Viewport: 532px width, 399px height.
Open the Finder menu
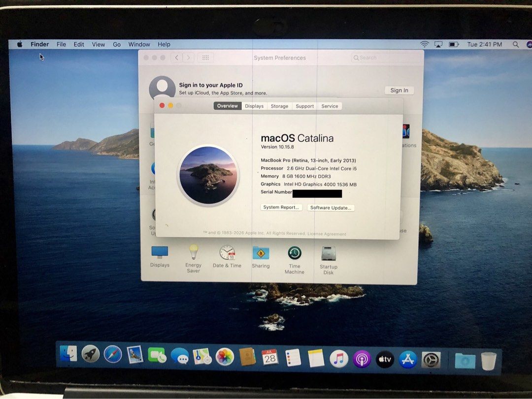pos(40,44)
